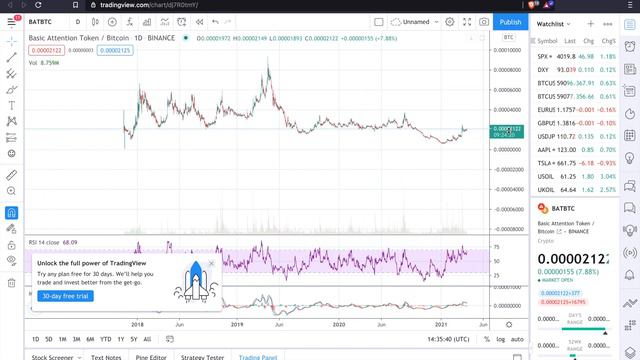Open notifications bell in right sidebar
This screenshot has height=360, width=640.
(x=630, y=275)
